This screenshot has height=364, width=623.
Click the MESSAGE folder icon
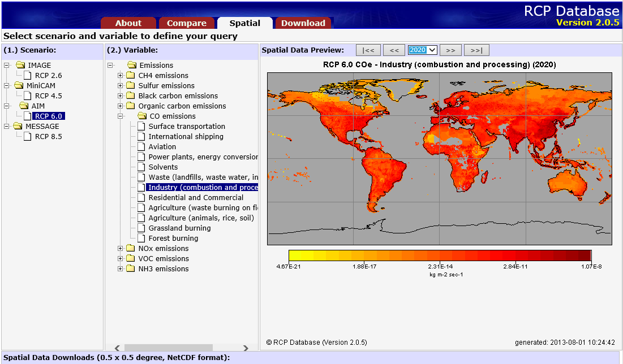(x=18, y=126)
